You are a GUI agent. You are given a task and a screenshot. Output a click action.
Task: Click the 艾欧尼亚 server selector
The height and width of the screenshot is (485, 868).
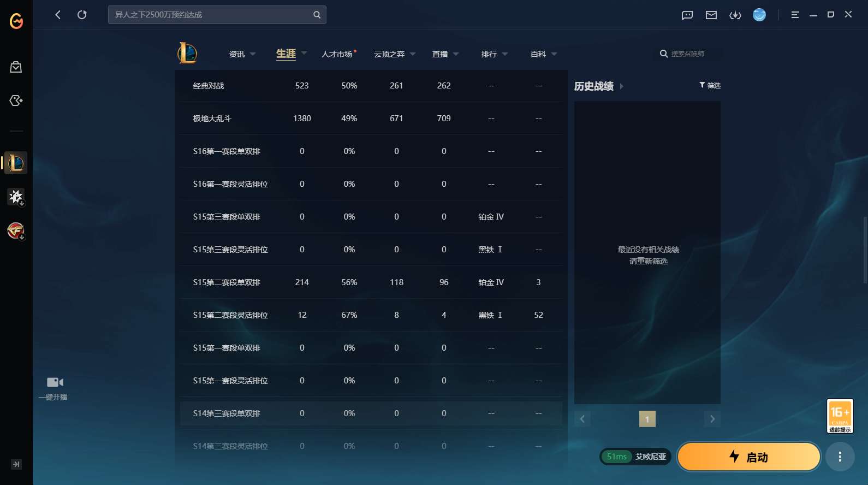pyautogui.click(x=651, y=457)
